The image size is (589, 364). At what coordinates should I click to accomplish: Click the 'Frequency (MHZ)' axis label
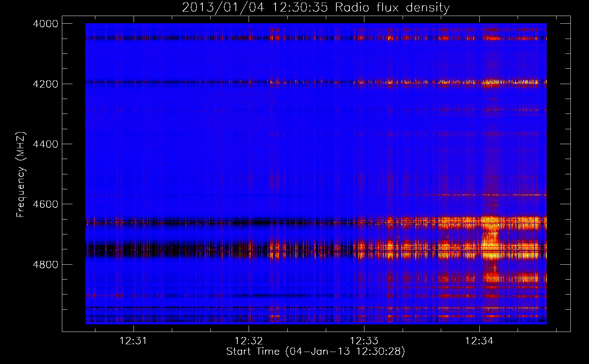(x=21, y=175)
